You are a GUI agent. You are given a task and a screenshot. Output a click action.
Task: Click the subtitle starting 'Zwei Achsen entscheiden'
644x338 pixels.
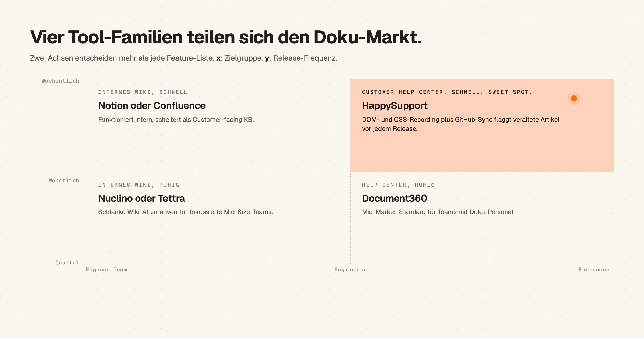tap(184, 58)
